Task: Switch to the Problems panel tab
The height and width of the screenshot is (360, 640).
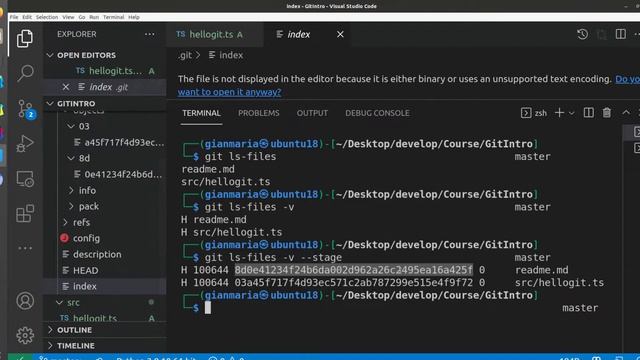Action: (259, 113)
